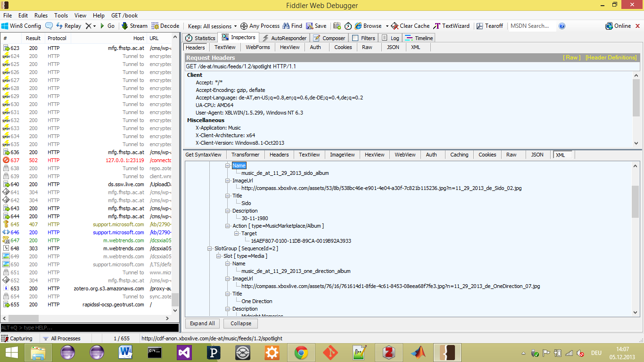Collapse the highlighted Name node
Viewport: 644px width, 362px height.
228,165
